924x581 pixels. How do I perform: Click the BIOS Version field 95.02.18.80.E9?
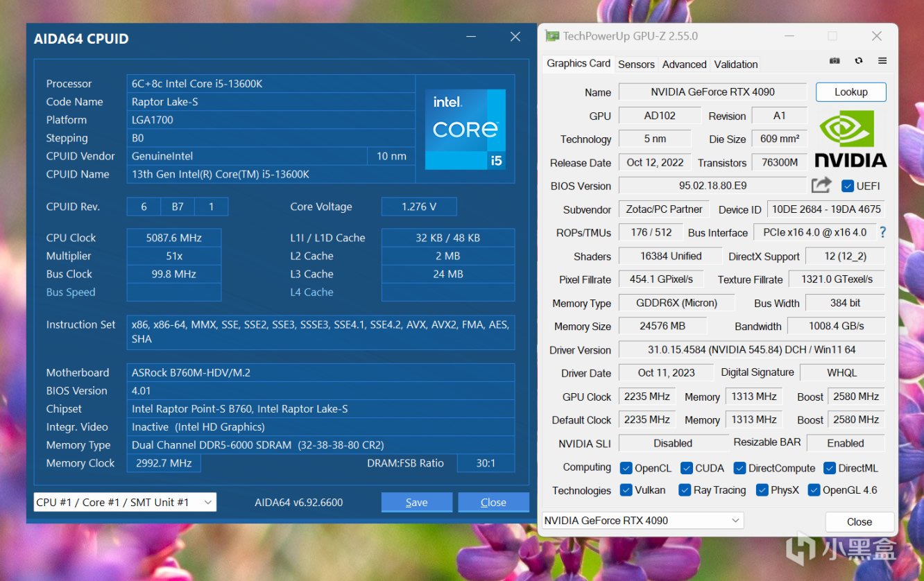tap(713, 186)
